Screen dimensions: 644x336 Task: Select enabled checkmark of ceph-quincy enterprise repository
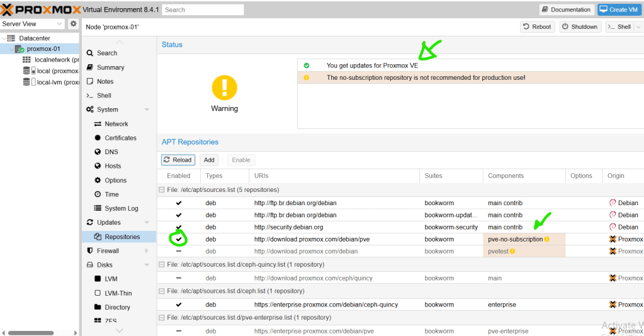tap(179, 305)
